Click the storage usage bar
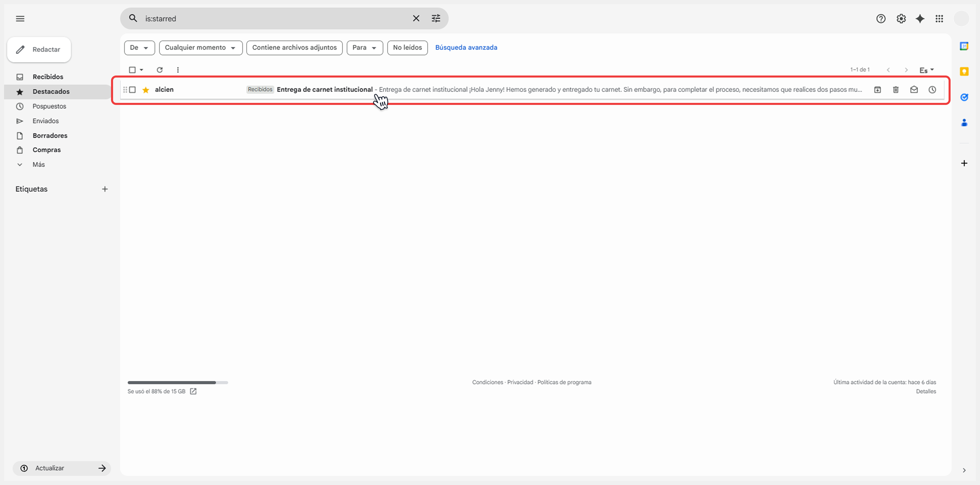The height and width of the screenshot is (485, 980). click(178, 382)
